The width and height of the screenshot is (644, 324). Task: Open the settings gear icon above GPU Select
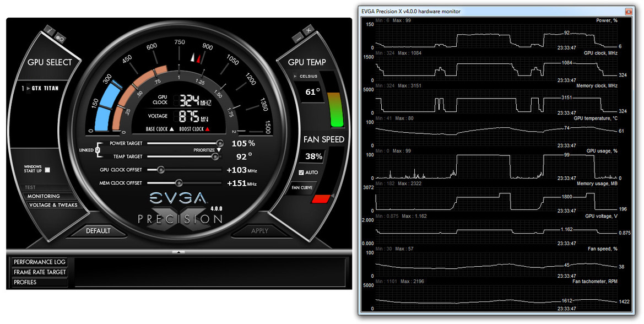click(61, 37)
